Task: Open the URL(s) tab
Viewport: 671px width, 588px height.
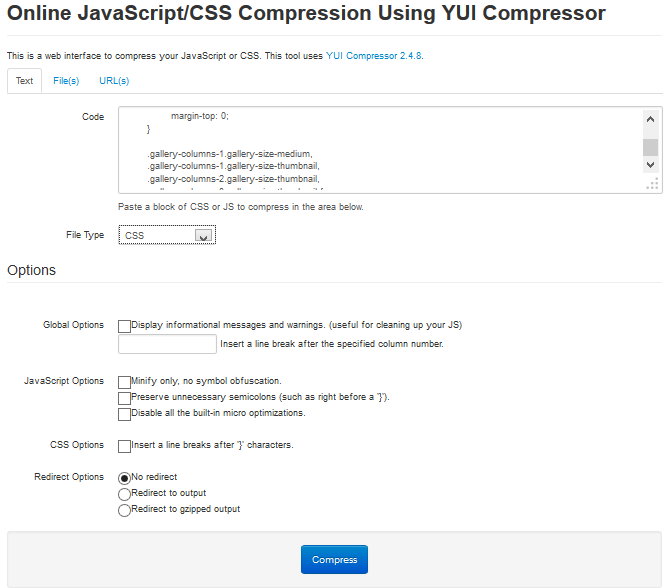Action: 114,81
